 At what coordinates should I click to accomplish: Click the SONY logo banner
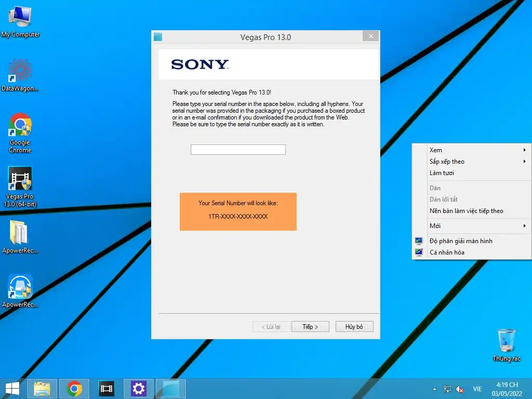pos(268,64)
